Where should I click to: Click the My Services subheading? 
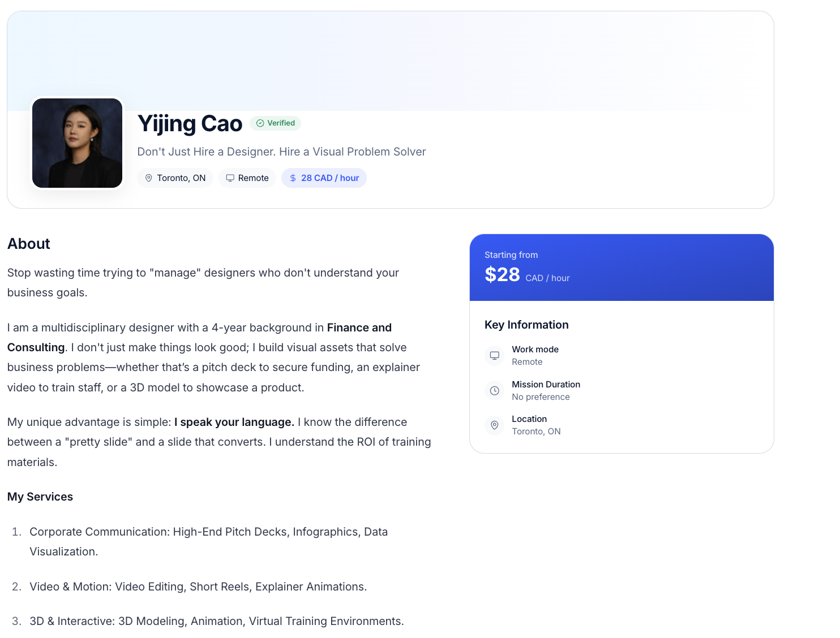pyautogui.click(x=40, y=497)
